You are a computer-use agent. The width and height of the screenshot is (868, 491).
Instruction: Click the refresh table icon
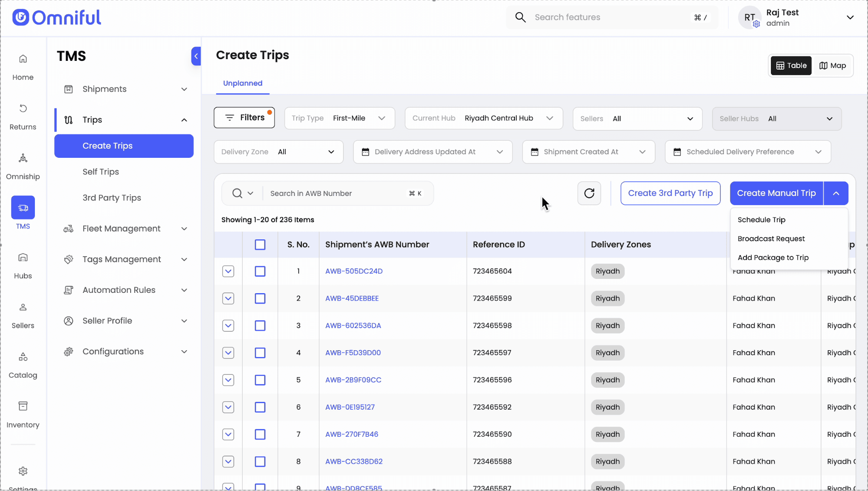589,193
